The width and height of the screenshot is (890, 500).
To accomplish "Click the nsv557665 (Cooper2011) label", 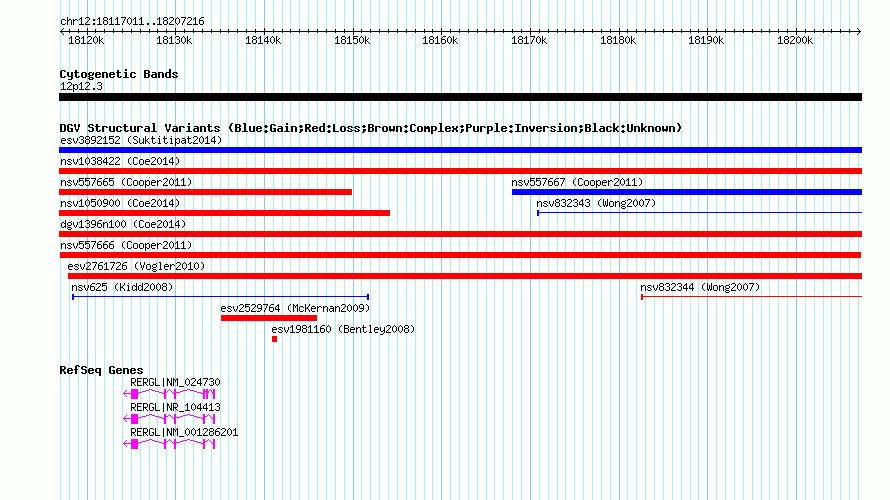I will point(126,182).
